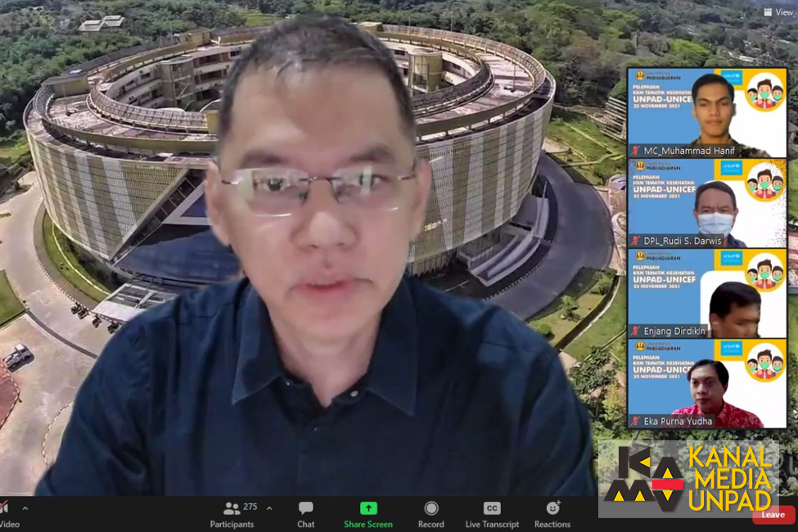Screen dimensions: 798x532
Task: Open the Reactions menu
Action: (x=552, y=514)
